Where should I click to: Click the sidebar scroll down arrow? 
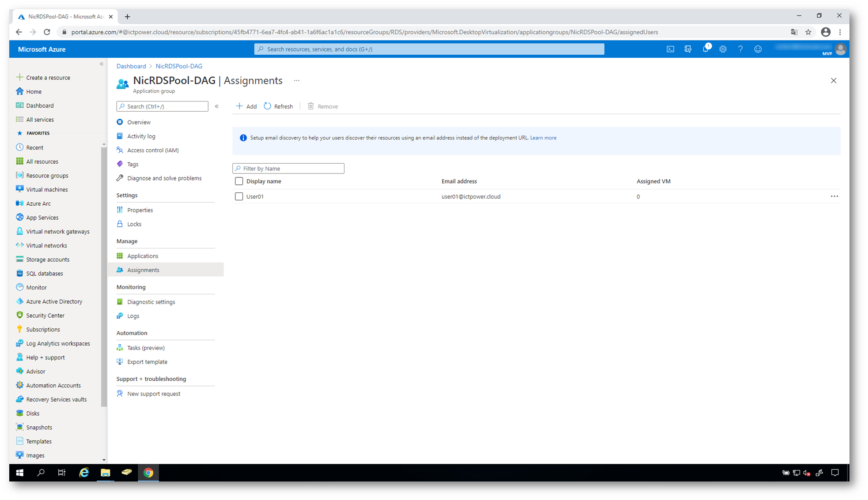[x=104, y=460]
